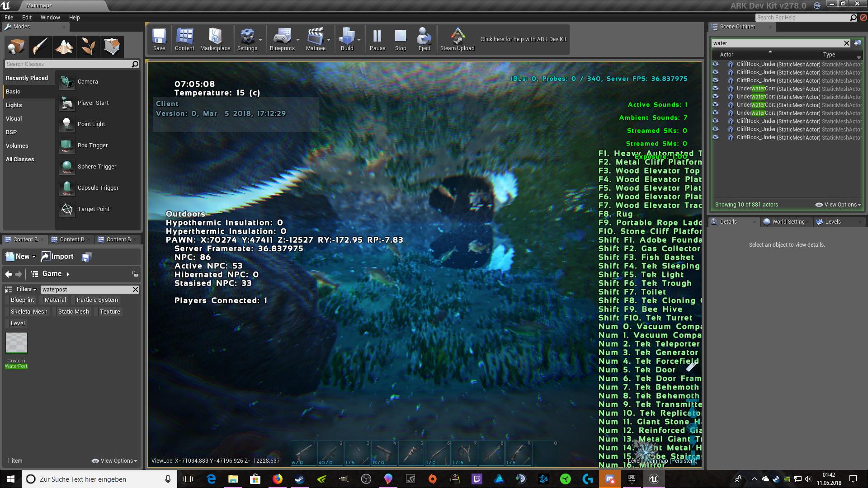Screen dimensions: 868x488
Task: Toggle the Content Browser lock icon
Action: (x=135, y=274)
